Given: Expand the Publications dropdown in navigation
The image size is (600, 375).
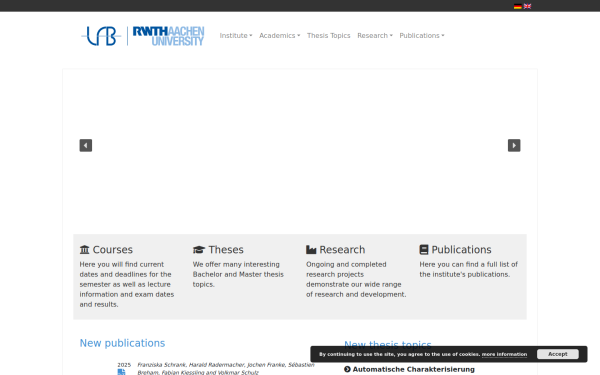Looking at the screenshot, I should (422, 36).
